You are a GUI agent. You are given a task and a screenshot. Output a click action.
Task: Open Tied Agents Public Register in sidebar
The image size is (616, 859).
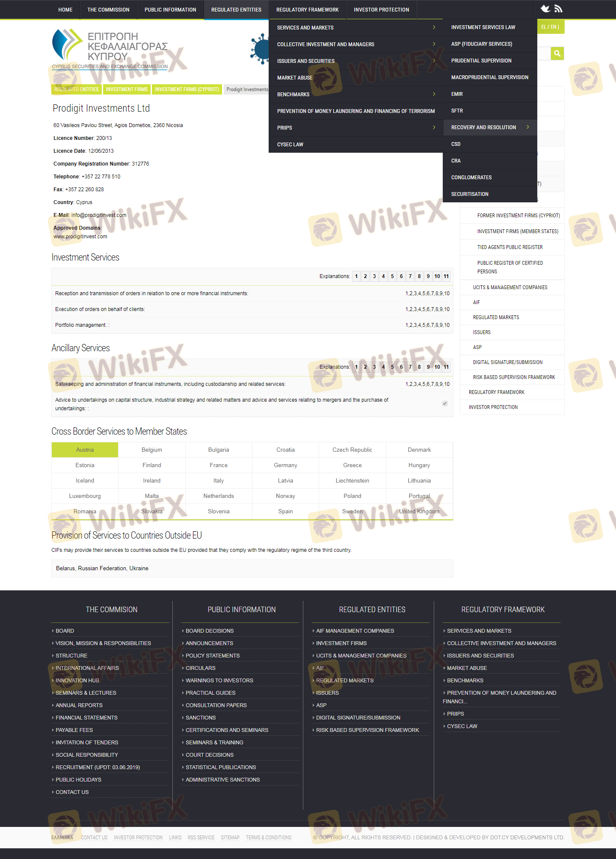point(510,247)
